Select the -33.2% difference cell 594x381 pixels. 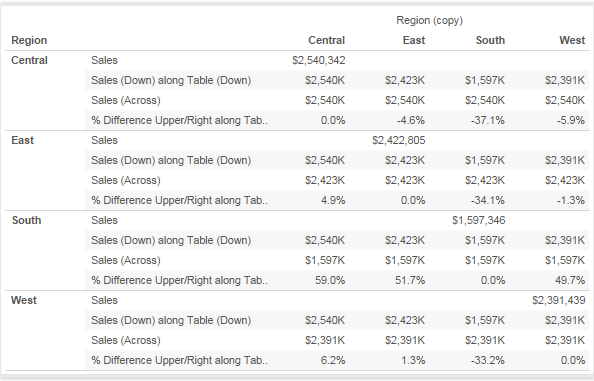(x=488, y=360)
